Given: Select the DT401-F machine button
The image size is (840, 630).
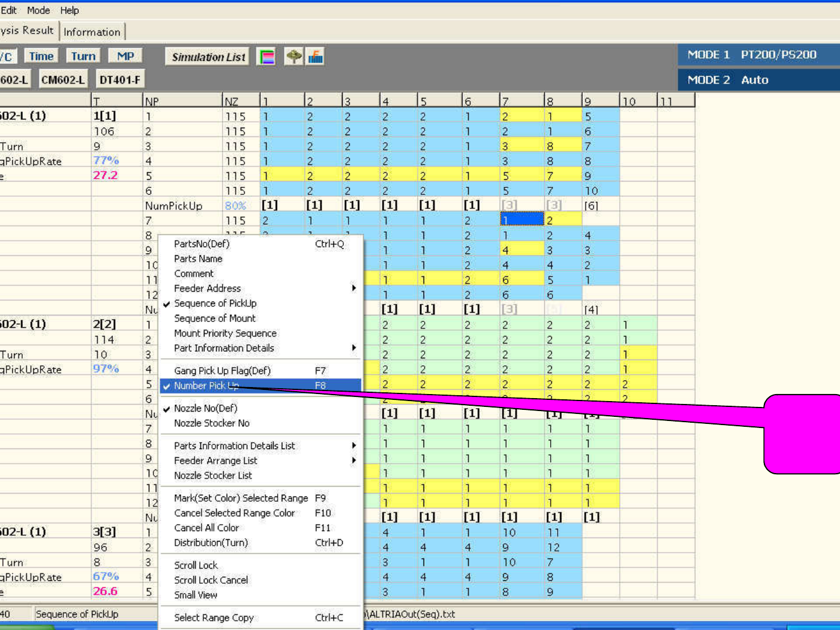Looking at the screenshot, I should (x=119, y=80).
